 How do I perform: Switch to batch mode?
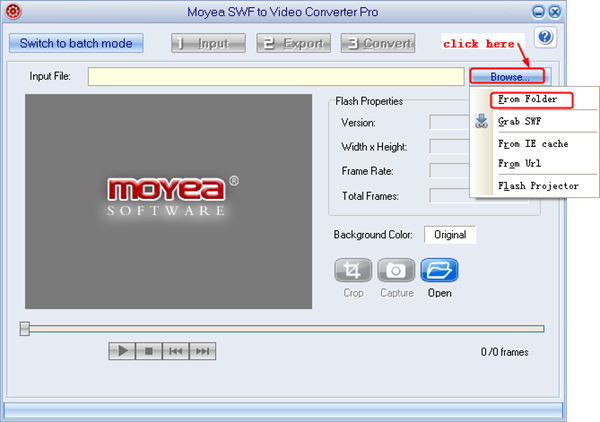pos(76,43)
